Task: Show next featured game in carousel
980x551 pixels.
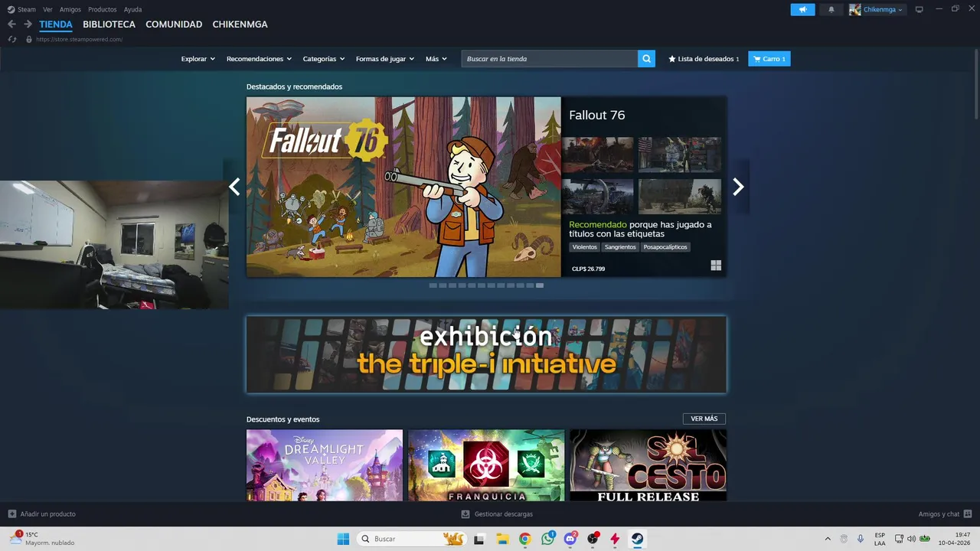Action: (738, 187)
